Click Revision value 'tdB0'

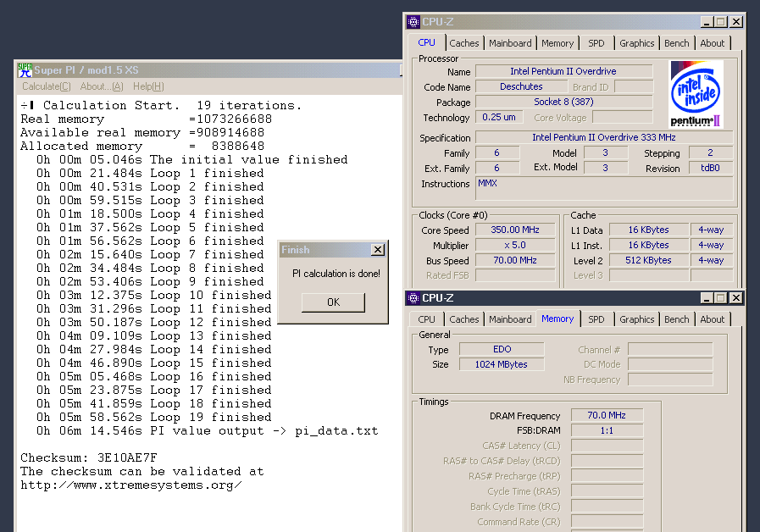(x=710, y=168)
